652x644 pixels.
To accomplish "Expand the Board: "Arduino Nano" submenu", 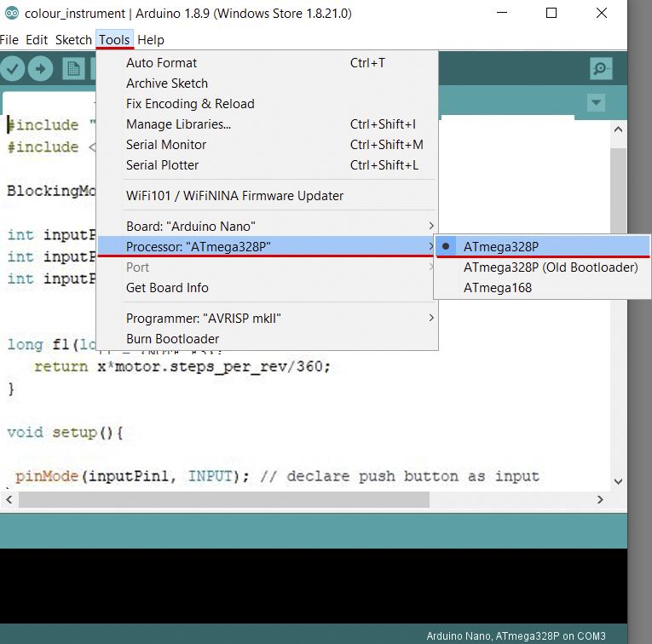I will pos(267,226).
